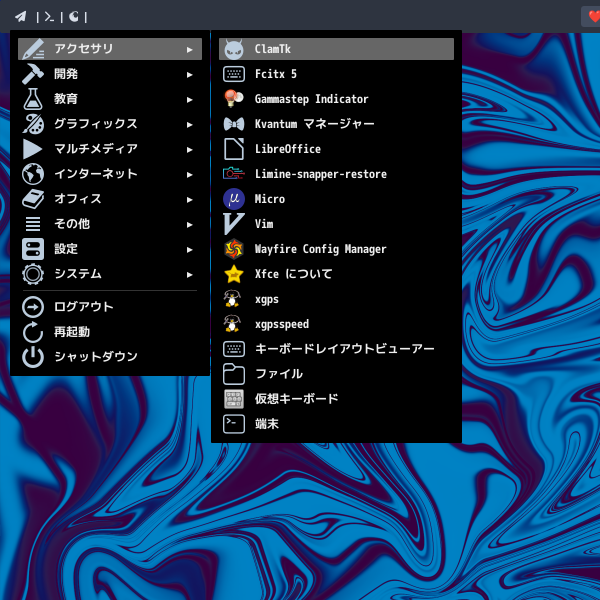Expand the マルチメディア submenu arrow
Screen dimensions: 600x600
coord(189,150)
